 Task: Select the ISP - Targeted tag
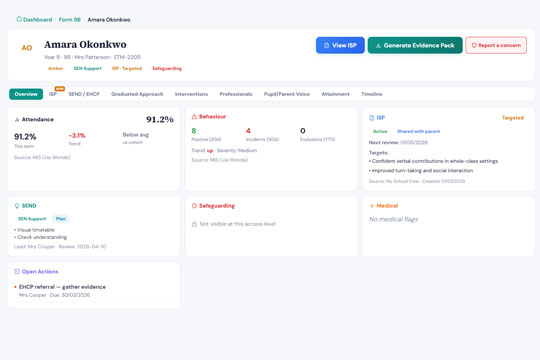pyautogui.click(x=127, y=68)
